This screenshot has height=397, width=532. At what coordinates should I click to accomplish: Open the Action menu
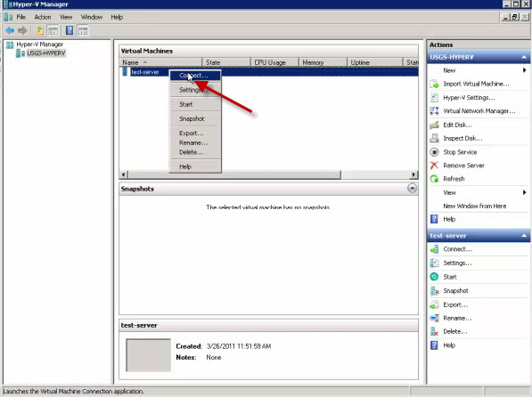[x=43, y=17]
